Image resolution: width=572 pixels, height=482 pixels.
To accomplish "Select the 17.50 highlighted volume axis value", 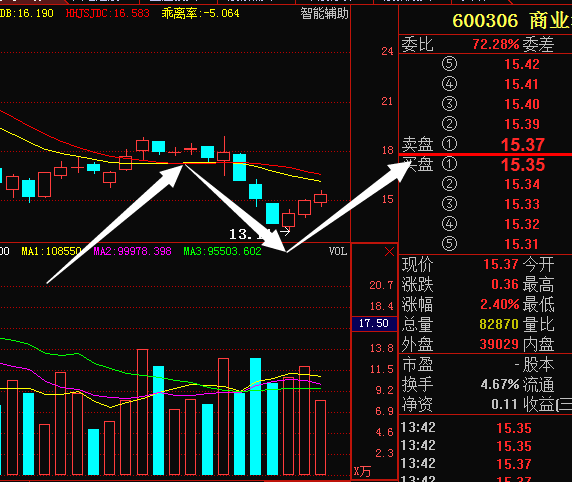I will pyautogui.click(x=374, y=323).
